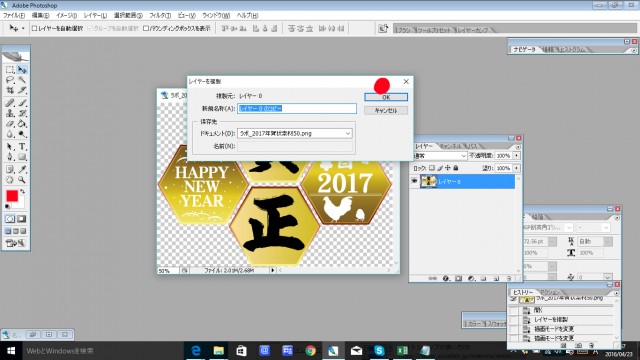This screenshot has width=640, height=360.
Task: Choose the Type tool
Action: pyautogui.click(x=22, y=146)
